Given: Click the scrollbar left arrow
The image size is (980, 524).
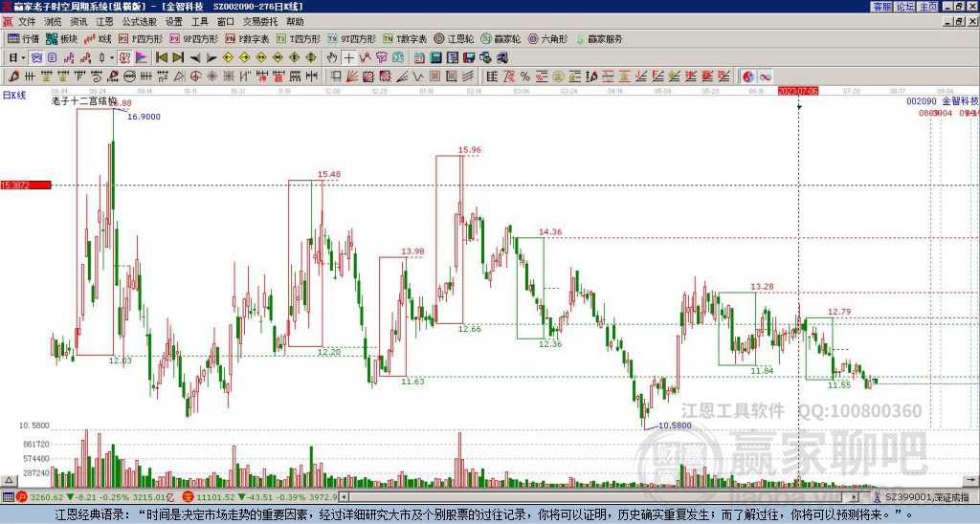Looking at the screenshot, I should tap(344, 497).
